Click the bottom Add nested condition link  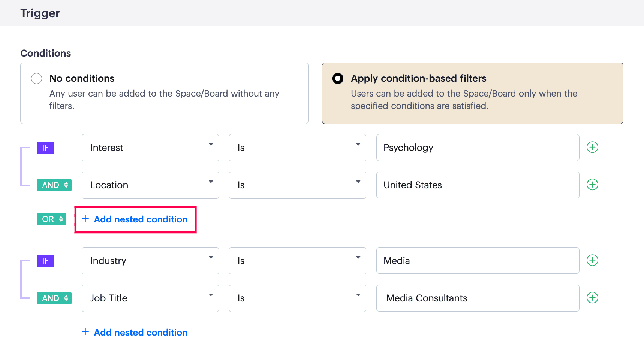(135, 332)
